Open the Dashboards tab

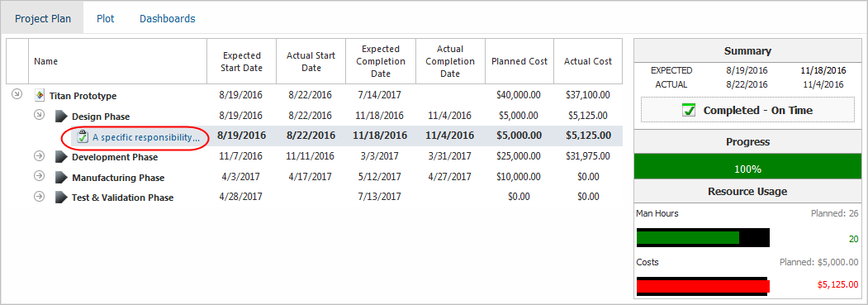167,18
